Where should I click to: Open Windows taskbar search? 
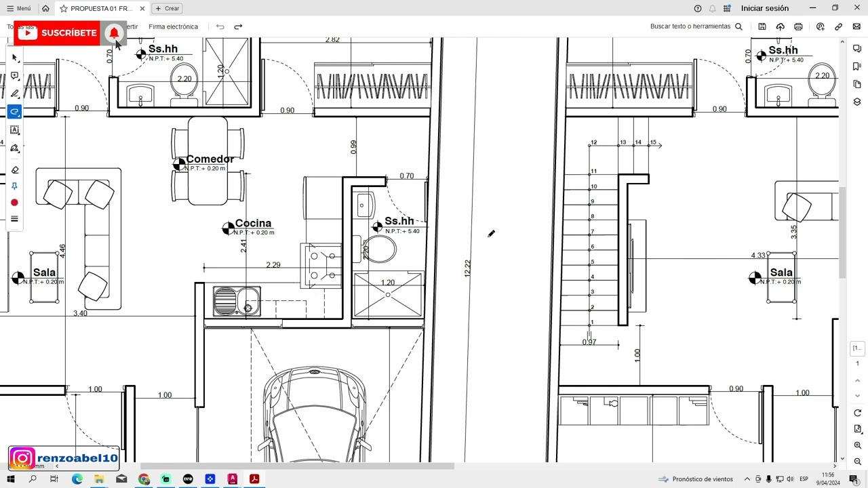pos(33,479)
